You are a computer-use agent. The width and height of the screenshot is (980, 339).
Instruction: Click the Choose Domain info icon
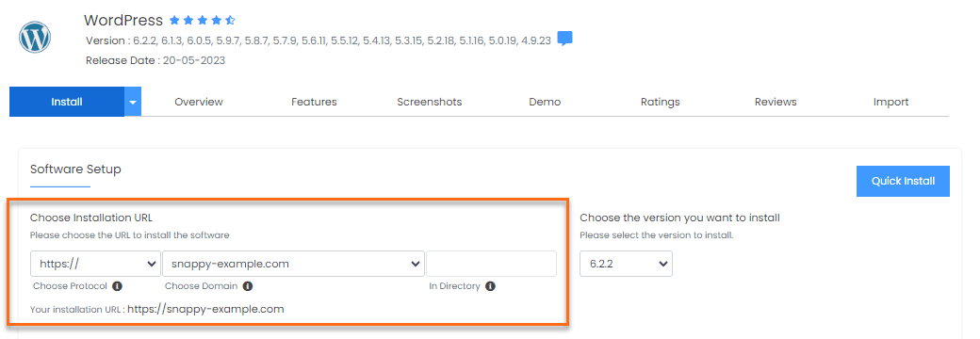point(248,286)
